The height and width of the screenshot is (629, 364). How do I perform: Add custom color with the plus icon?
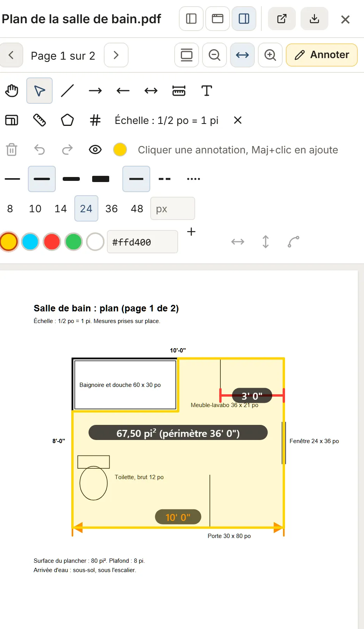pos(191,232)
